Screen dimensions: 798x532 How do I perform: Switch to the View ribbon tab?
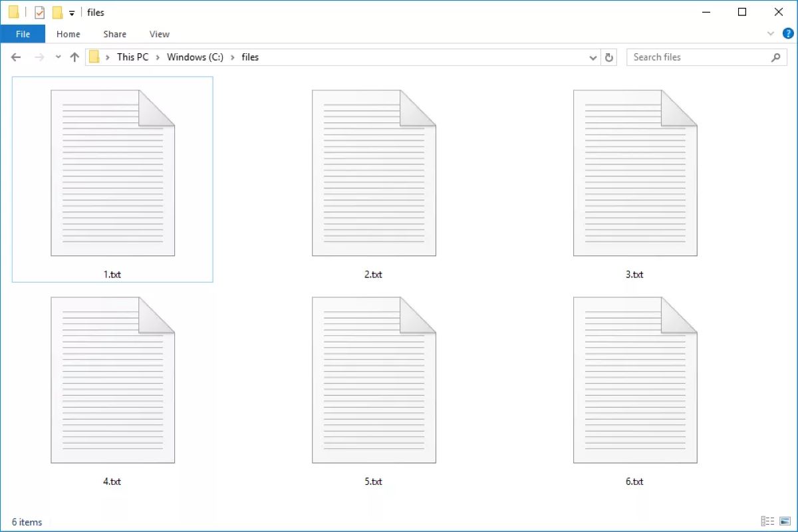click(x=160, y=34)
